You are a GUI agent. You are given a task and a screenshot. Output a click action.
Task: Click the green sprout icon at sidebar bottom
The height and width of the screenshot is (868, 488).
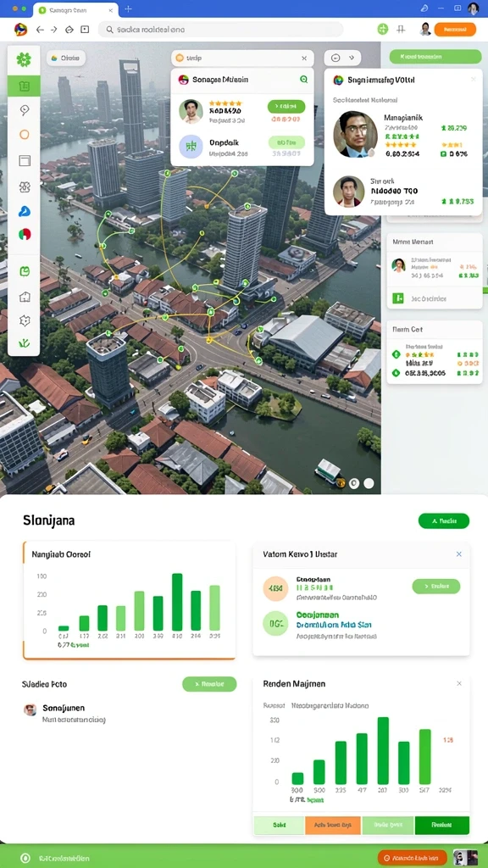tap(25, 343)
